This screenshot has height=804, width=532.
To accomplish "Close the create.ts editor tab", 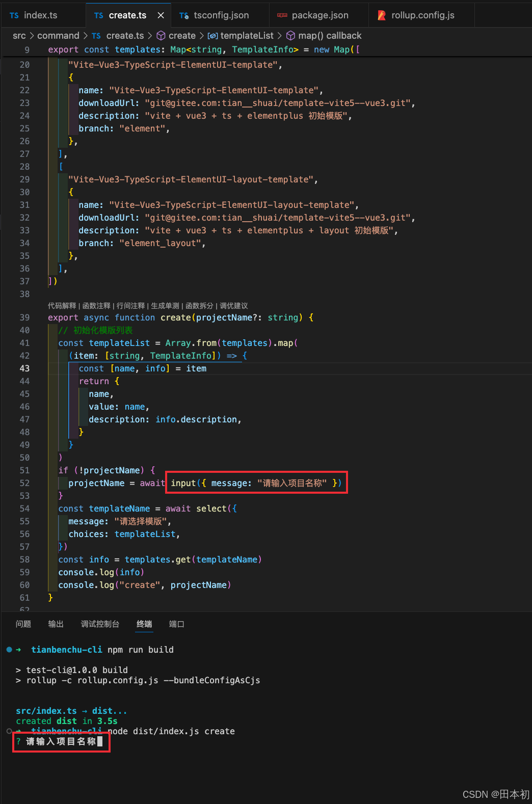I will (161, 15).
